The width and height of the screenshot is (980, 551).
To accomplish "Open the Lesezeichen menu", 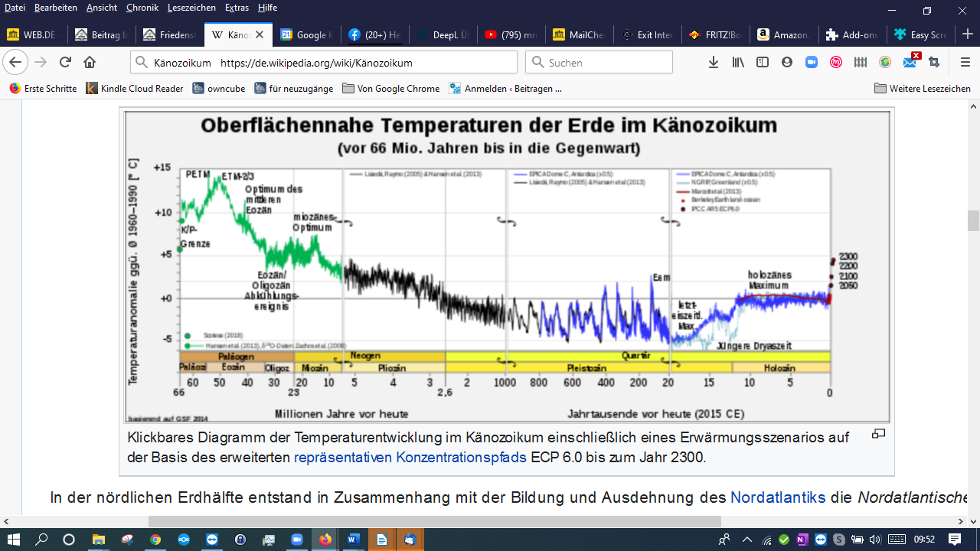I will [191, 7].
